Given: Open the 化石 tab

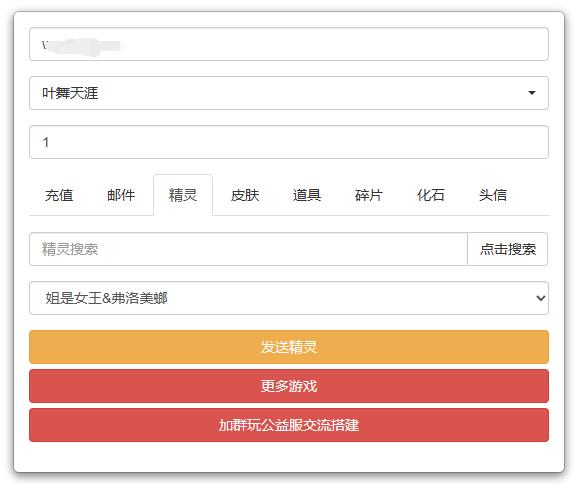Looking at the screenshot, I should (431, 195).
